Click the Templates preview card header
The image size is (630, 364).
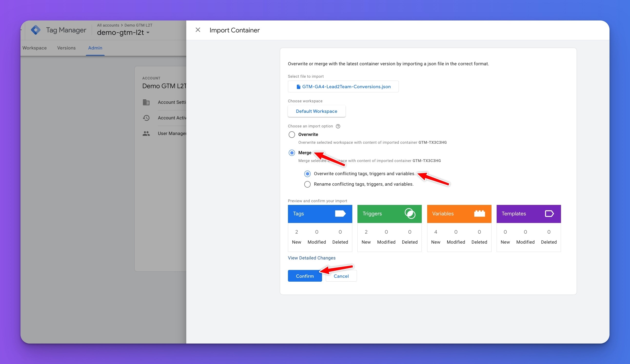click(x=529, y=214)
